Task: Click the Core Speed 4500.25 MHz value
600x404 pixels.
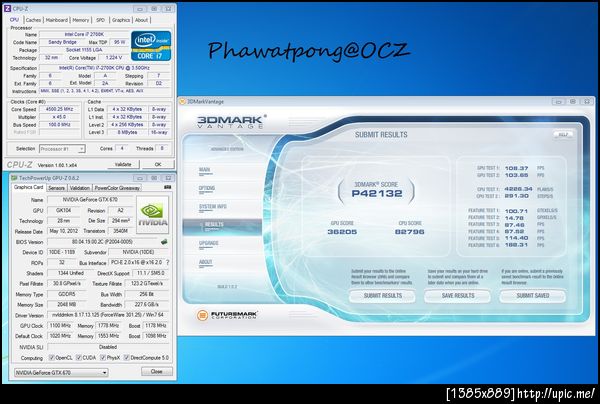Action: [59, 109]
